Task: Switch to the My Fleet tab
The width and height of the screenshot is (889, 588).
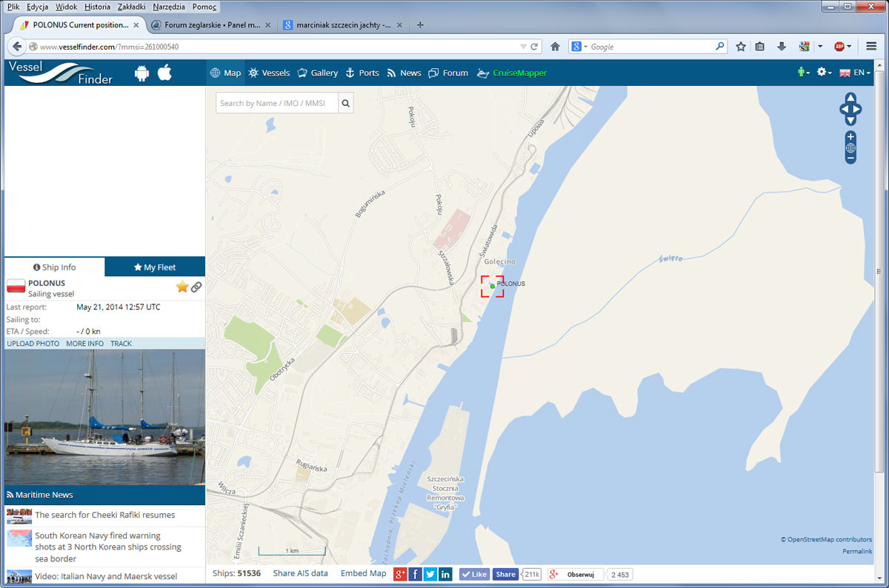Action: pyautogui.click(x=155, y=267)
